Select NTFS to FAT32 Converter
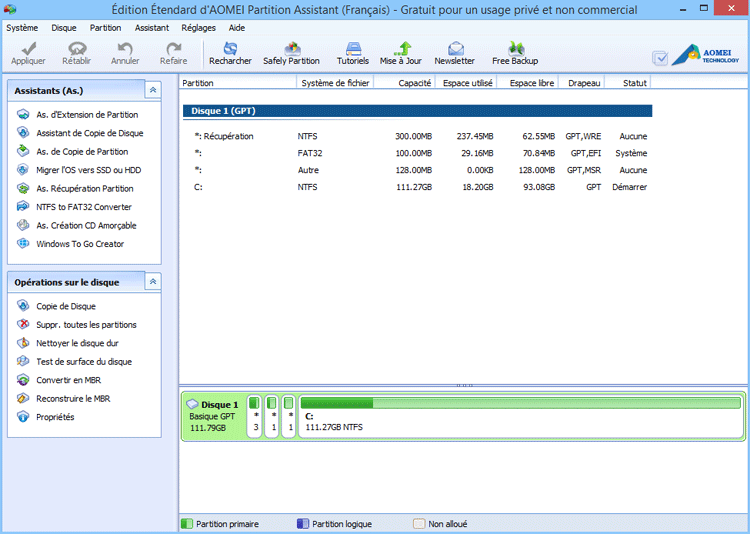This screenshot has width=750, height=534. pyautogui.click(x=84, y=207)
